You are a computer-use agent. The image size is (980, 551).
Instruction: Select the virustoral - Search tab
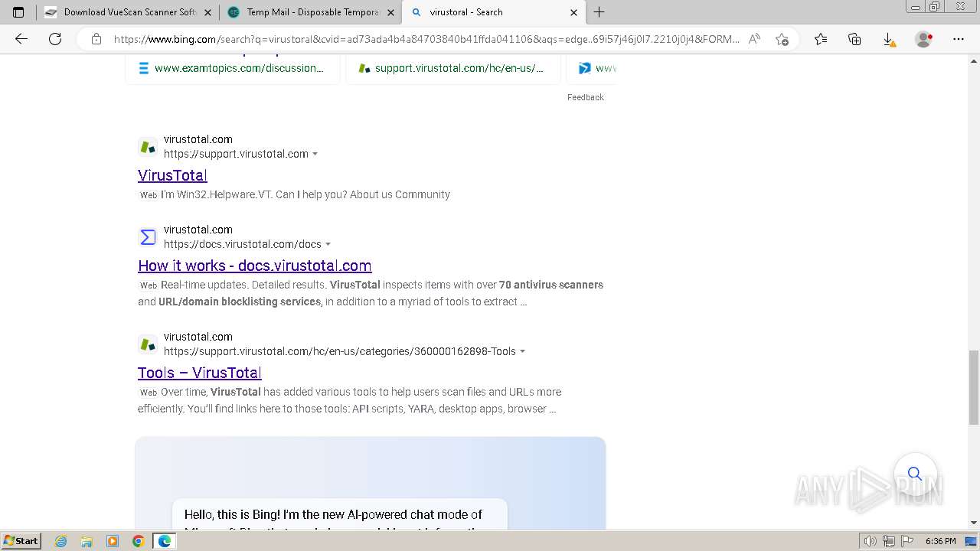pos(494,12)
